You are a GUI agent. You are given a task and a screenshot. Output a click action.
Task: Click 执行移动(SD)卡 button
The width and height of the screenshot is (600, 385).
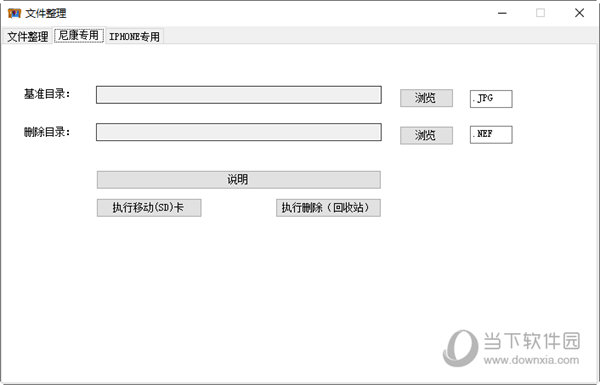(x=149, y=208)
